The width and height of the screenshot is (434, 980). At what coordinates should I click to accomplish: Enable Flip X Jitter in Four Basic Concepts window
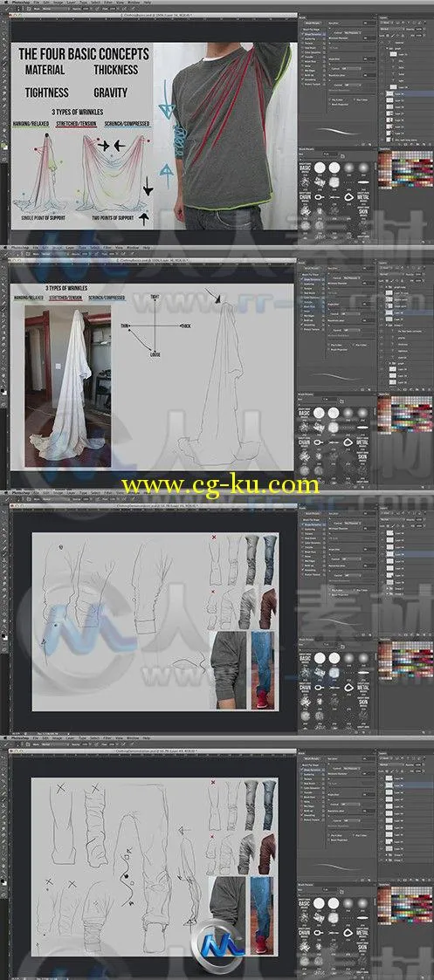pyautogui.click(x=330, y=100)
